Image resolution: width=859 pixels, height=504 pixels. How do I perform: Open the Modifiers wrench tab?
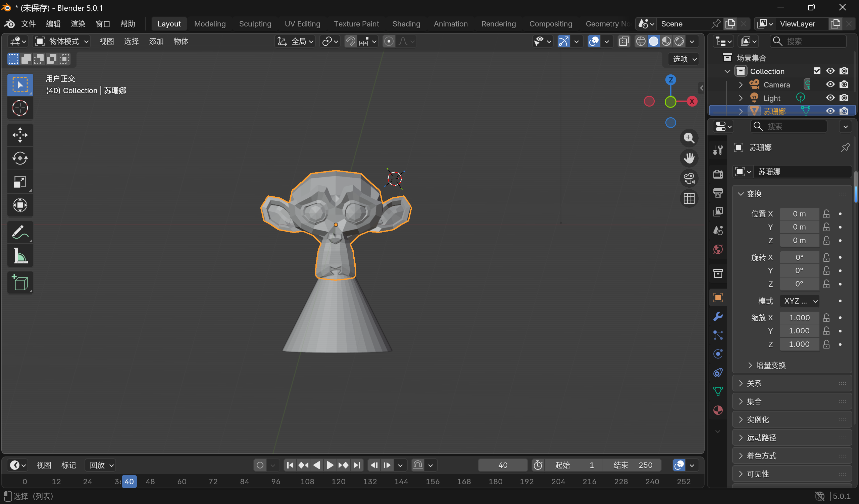(x=718, y=316)
